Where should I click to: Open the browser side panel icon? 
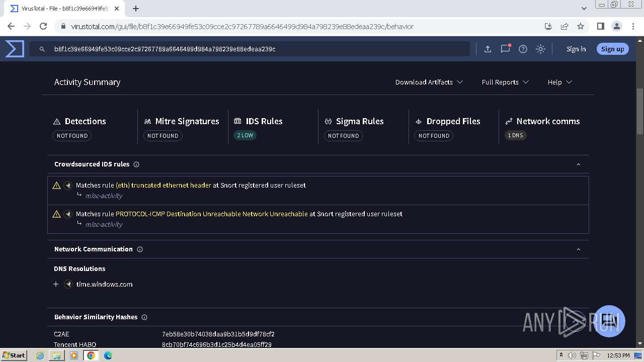click(x=600, y=26)
